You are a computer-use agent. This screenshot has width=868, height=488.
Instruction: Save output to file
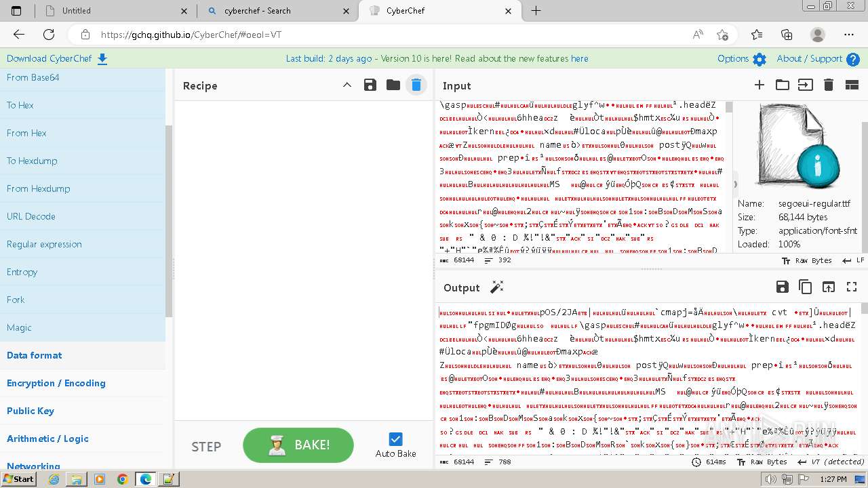[783, 287]
